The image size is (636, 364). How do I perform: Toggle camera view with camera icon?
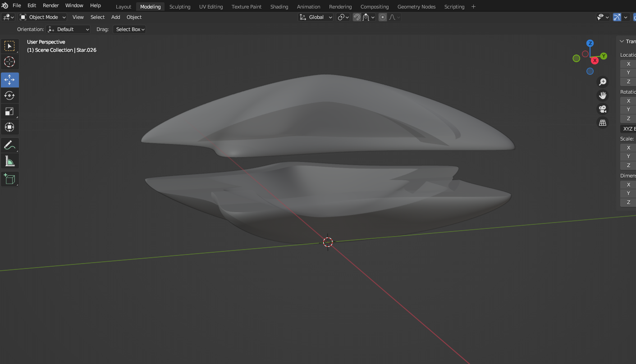[x=603, y=109]
